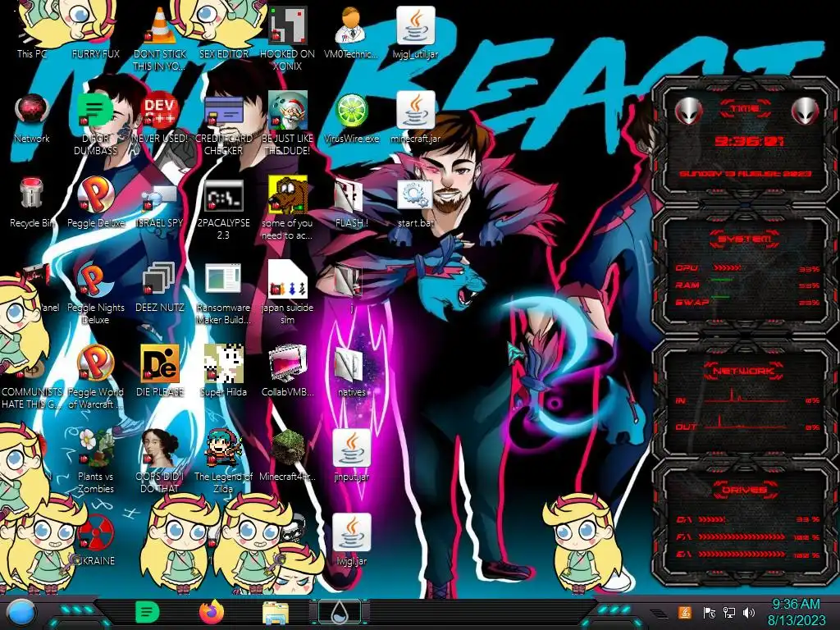Click the CPU usage row in SYSTEM widget
840x630 pixels.
[x=747, y=268]
